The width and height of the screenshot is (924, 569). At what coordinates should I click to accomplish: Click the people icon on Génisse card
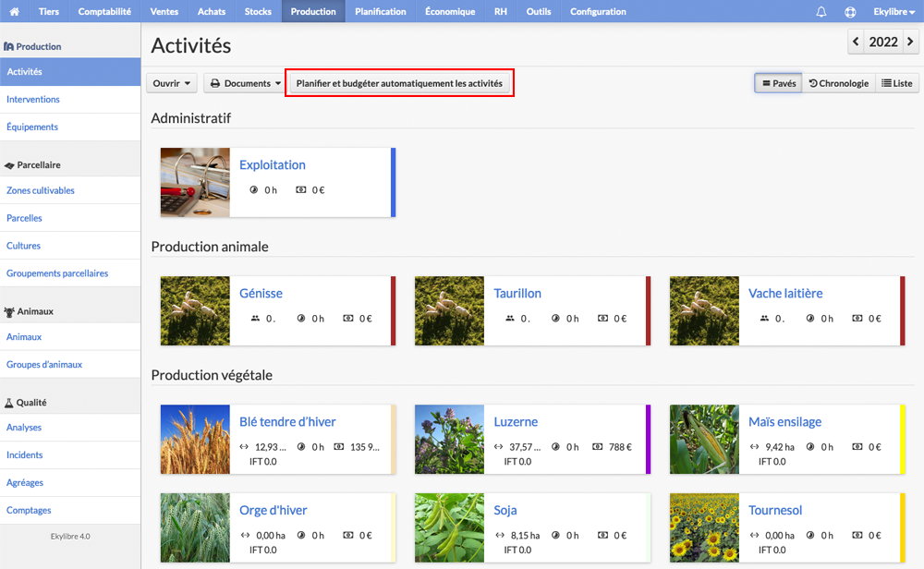255,318
